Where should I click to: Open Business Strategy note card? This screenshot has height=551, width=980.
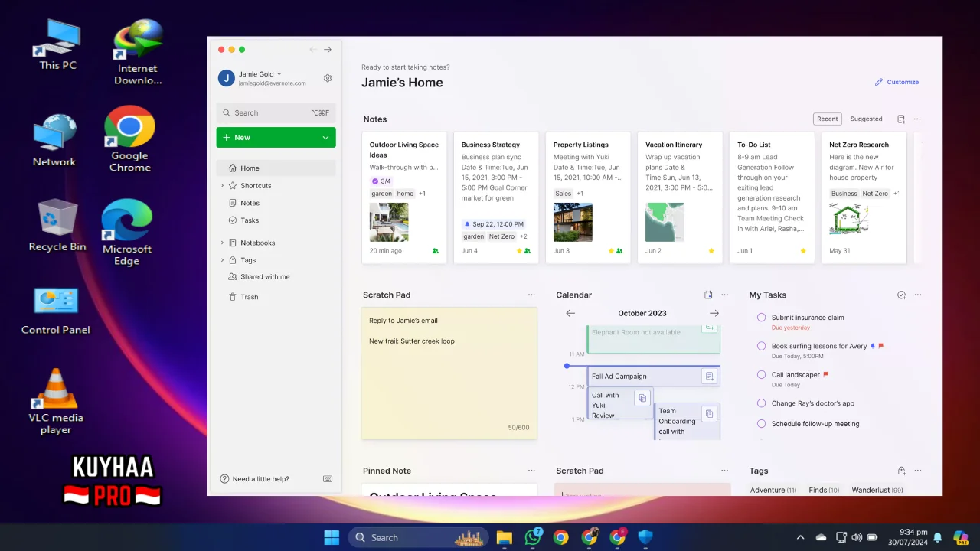pyautogui.click(x=496, y=198)
